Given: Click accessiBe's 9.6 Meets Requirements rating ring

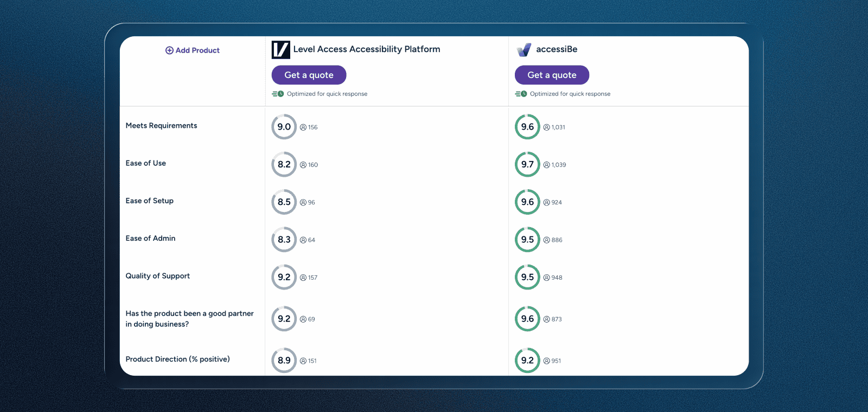Looking at the screenshot, I should click(527, 126).
